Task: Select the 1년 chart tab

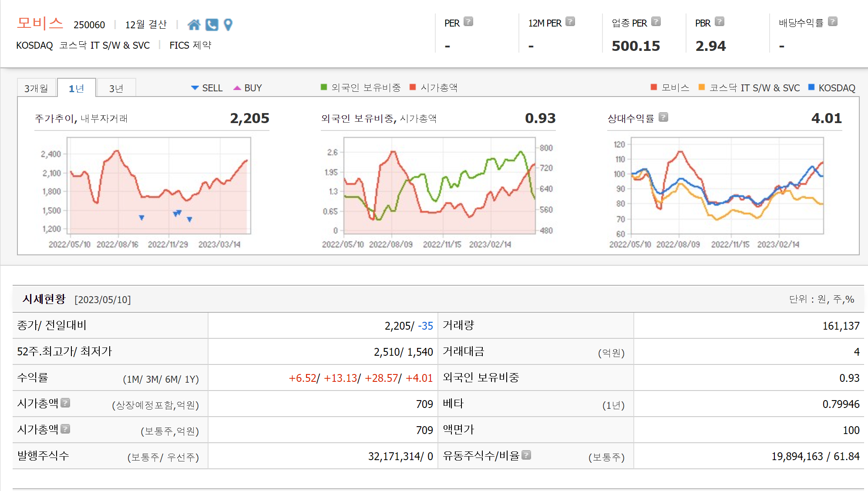Action: pyautogui.click(x=76, y=88)
